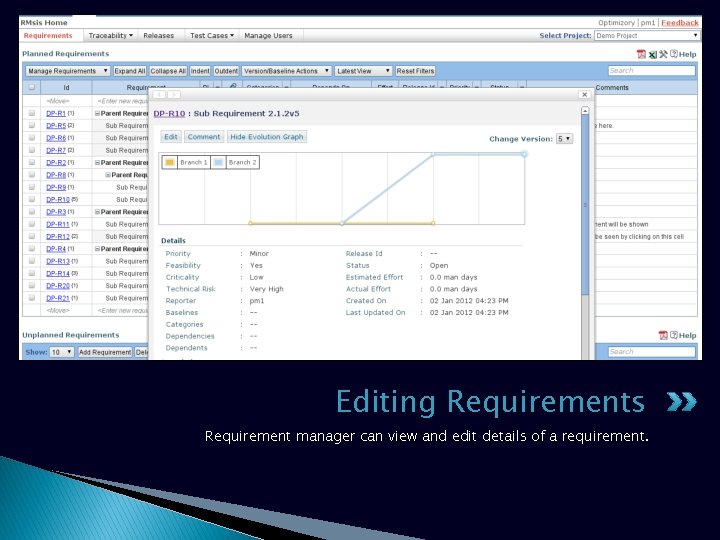Click the RMsis Home title
This screenshot has width=720, height=540.
(44, 22)
